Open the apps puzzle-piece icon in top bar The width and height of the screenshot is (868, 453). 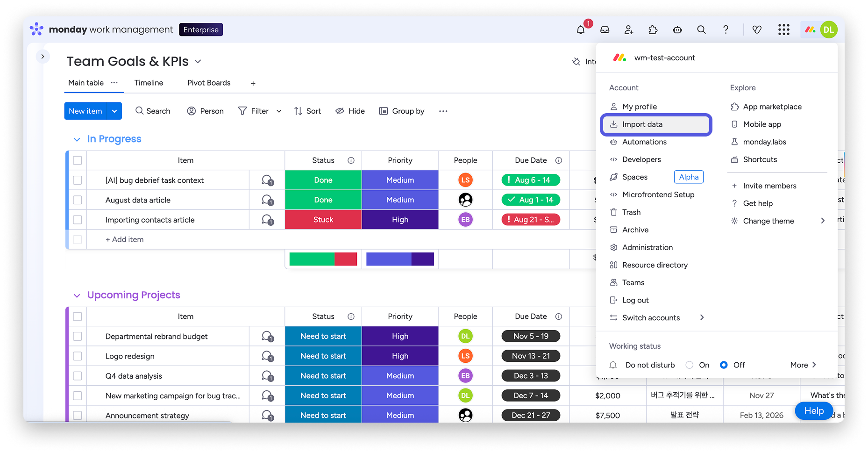click(x=653, y=30)
